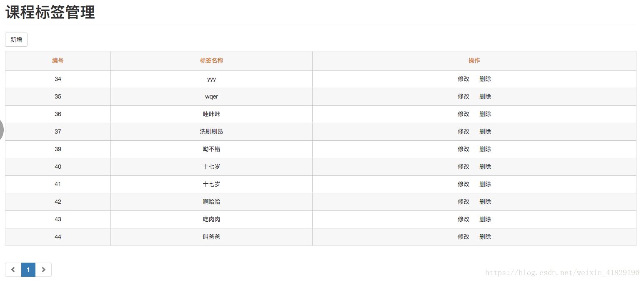Click 修改 for row 41 十七岁

point(464,184)
